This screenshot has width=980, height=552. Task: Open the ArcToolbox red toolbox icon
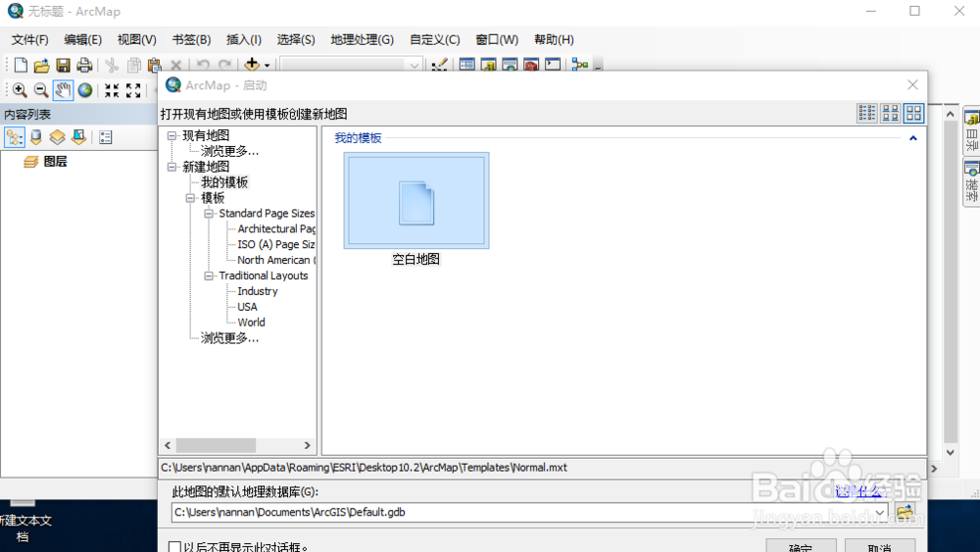(531, 65)
